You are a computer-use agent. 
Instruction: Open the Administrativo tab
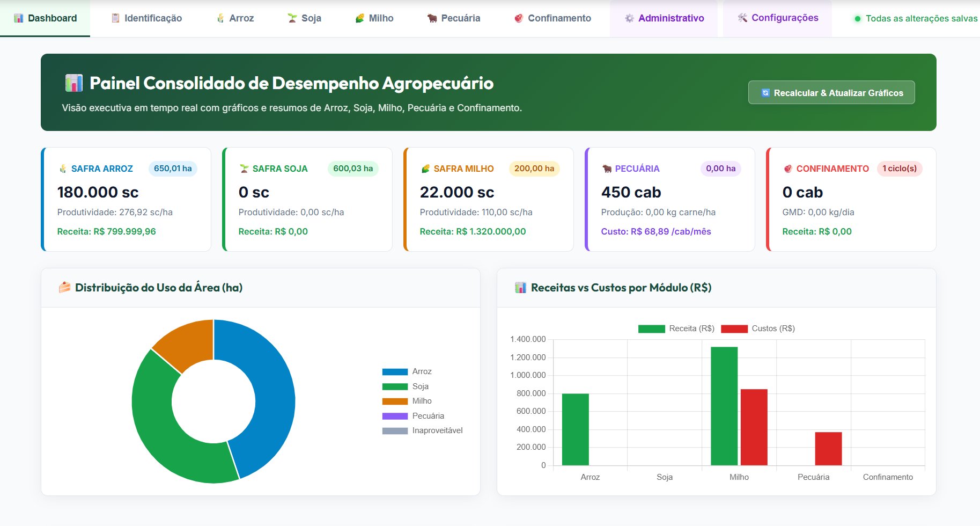pyautogui.click(x=664, y=18)
